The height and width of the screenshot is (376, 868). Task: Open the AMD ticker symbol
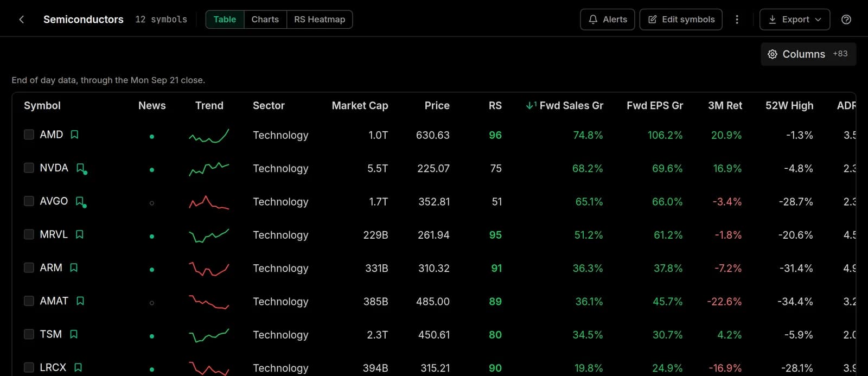52,135
